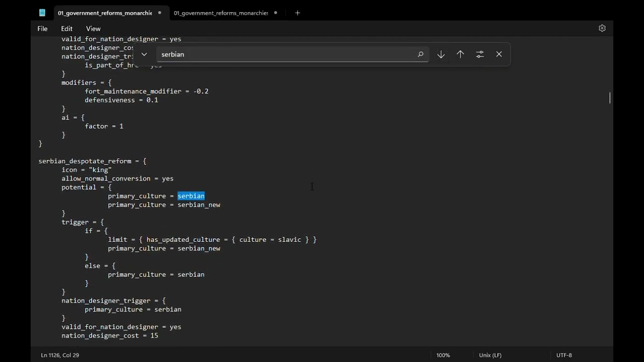The width and height of the screenshot is (644, 362).
Task: Open the settings gear icon
Action: click(x=602, y=28)
